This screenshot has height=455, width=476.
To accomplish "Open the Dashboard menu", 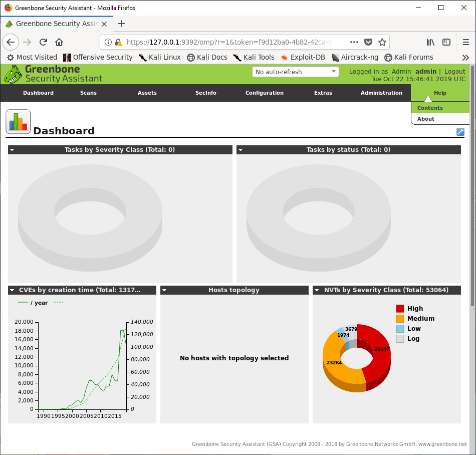I will click(x=38, y=93).
